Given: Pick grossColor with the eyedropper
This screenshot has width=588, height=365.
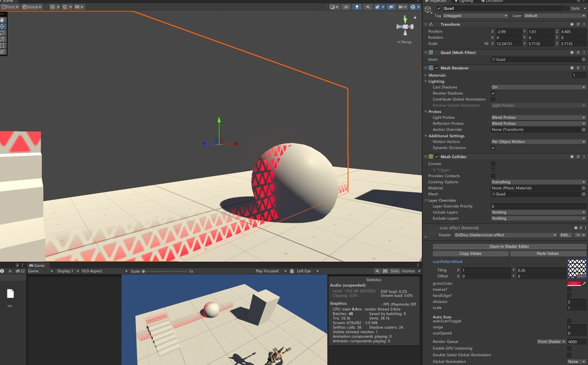Looking at the screenshot, I should 584,284.
